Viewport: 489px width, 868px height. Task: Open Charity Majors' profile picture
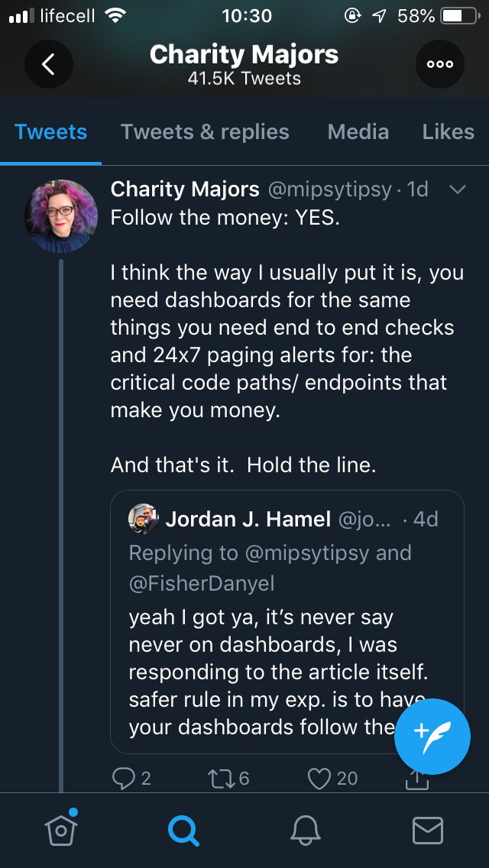61,216
